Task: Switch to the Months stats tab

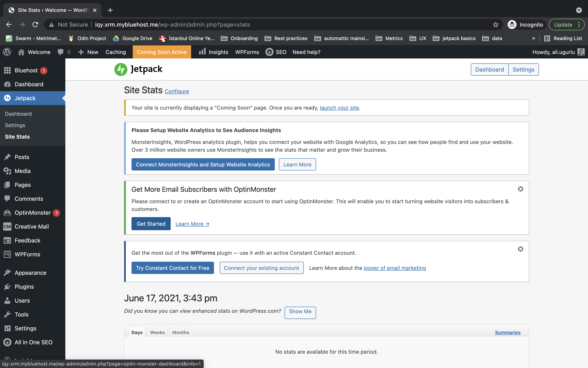Action: point(181,332)
